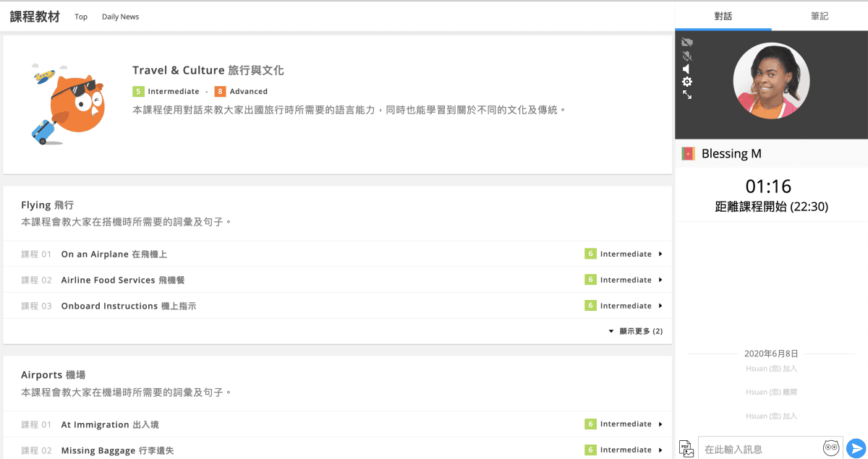Click the Flying 飛行 section heading
The image size is (868, 459).
(48, 205)
